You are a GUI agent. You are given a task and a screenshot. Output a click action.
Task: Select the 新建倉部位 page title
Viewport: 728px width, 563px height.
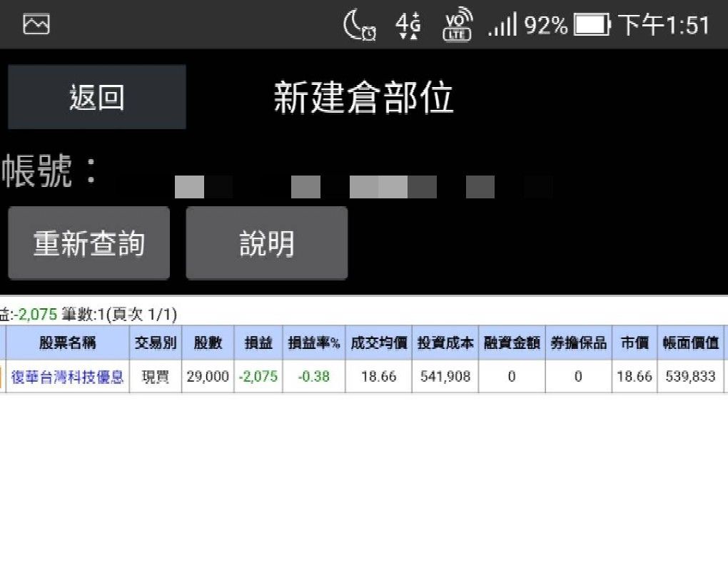[364, 98]
